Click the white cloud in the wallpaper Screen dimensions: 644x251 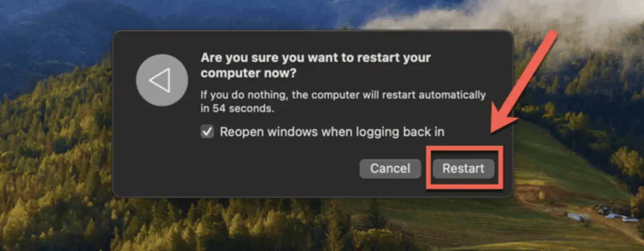click(482, 19)
